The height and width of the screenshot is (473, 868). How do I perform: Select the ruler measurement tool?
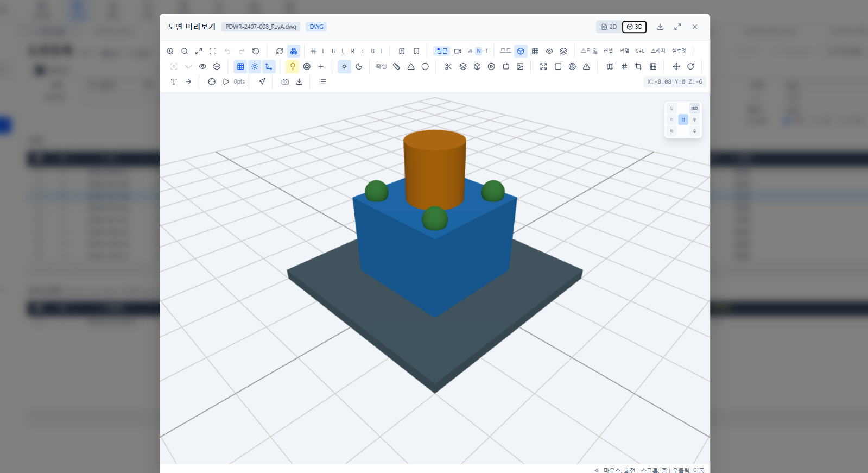tap(396, 66)
